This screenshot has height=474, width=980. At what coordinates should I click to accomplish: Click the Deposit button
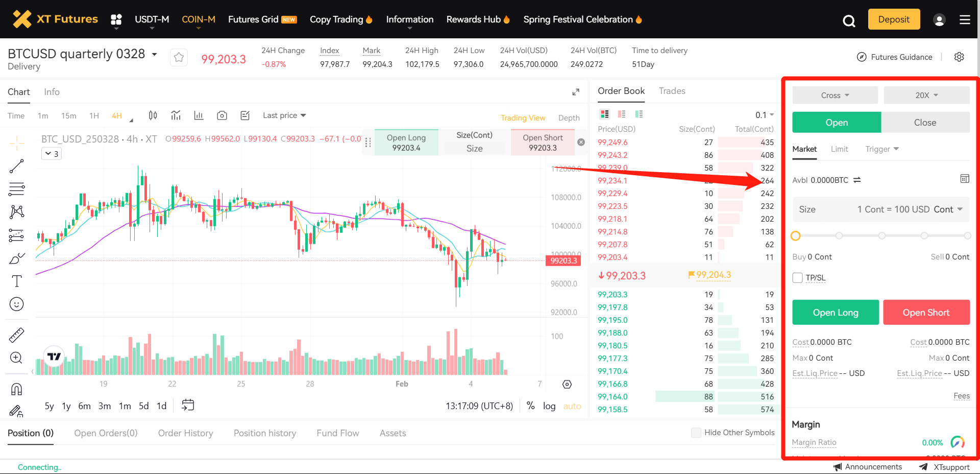(x=894, y=19)
